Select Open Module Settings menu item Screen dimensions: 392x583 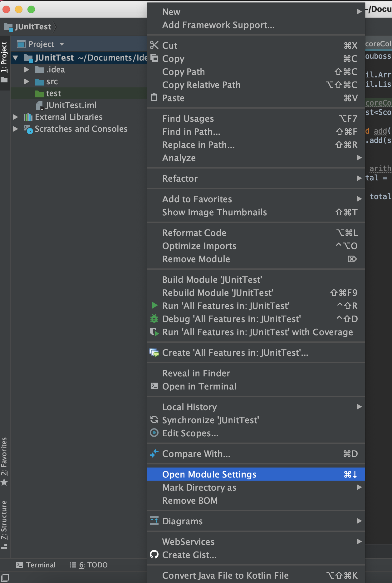click(256, 474)
